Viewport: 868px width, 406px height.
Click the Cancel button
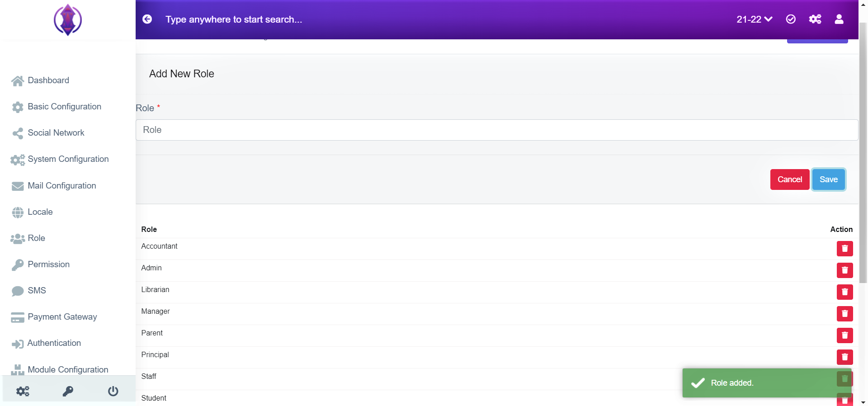790,179
